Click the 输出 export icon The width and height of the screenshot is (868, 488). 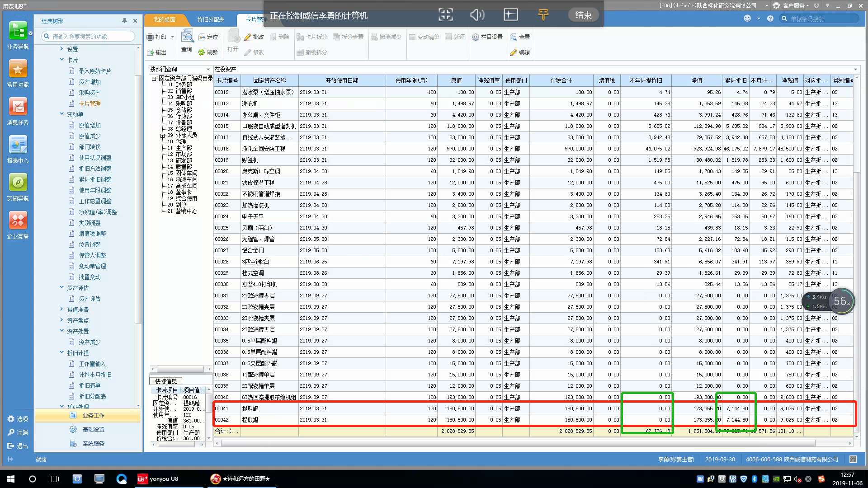click(x=150, y=52)
